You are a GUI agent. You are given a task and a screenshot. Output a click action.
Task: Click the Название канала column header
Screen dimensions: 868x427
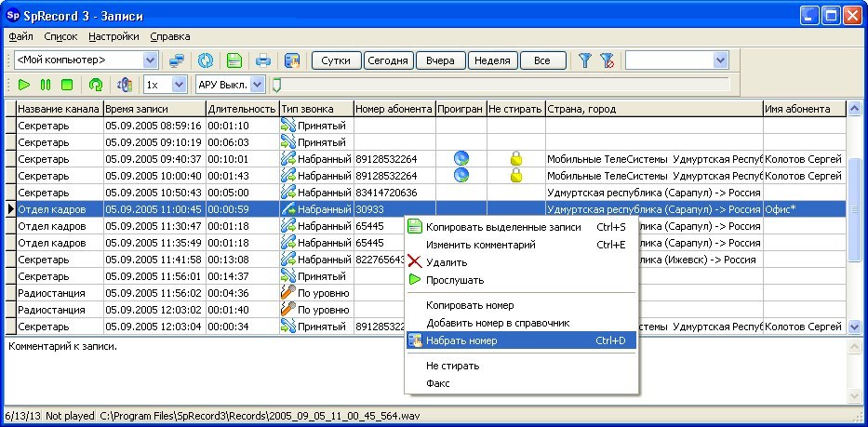60,109
